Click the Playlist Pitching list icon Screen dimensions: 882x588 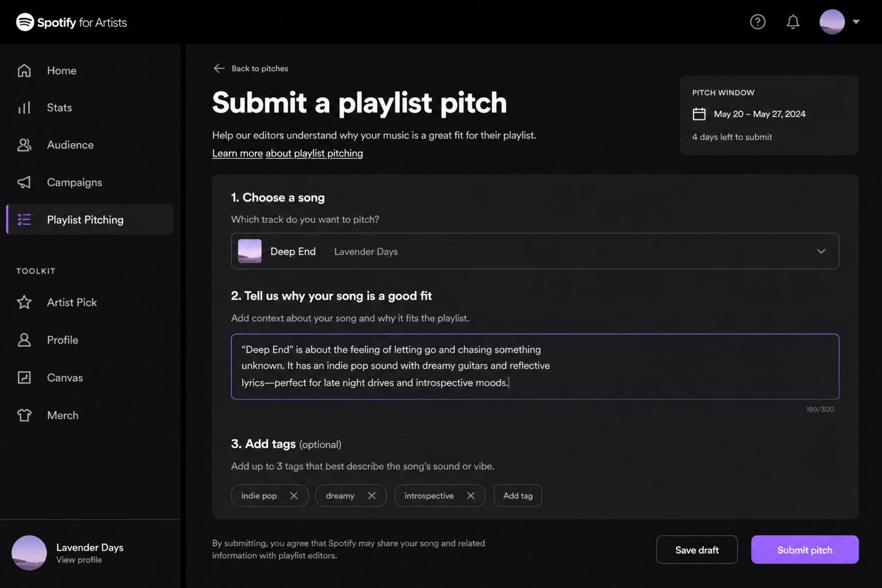pos(24,219)
